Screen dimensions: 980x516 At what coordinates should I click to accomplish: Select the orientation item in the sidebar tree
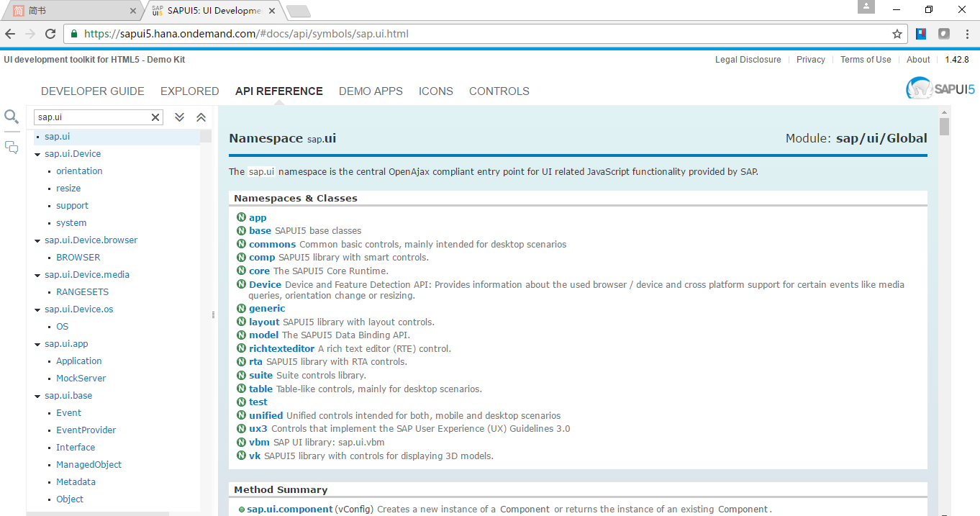coord(79,171)
